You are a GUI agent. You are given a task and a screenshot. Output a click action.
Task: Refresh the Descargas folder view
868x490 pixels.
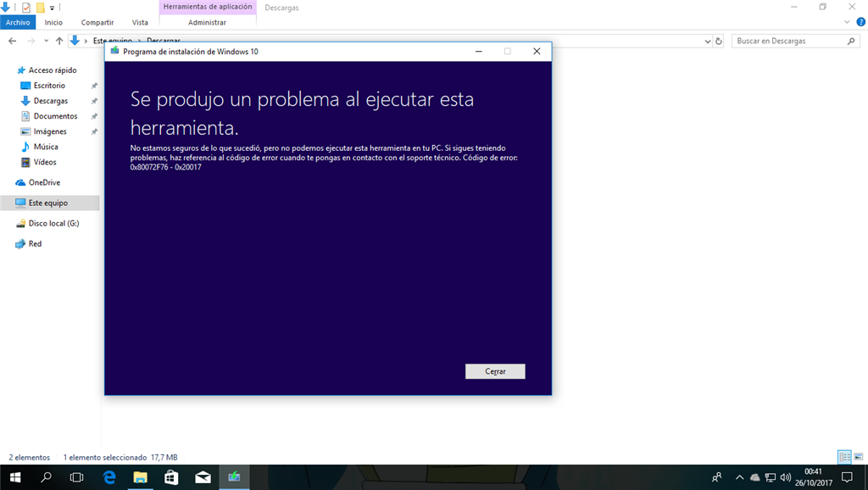point(719,41)
